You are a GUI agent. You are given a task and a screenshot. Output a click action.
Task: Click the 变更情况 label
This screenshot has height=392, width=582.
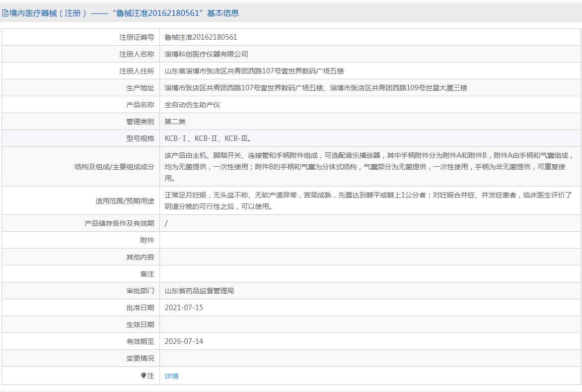(140, 358)
